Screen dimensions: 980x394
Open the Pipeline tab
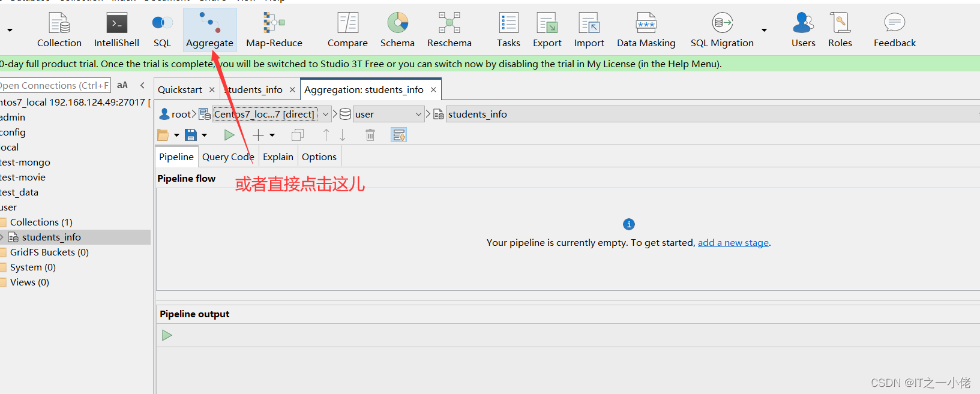coord(176,157)
